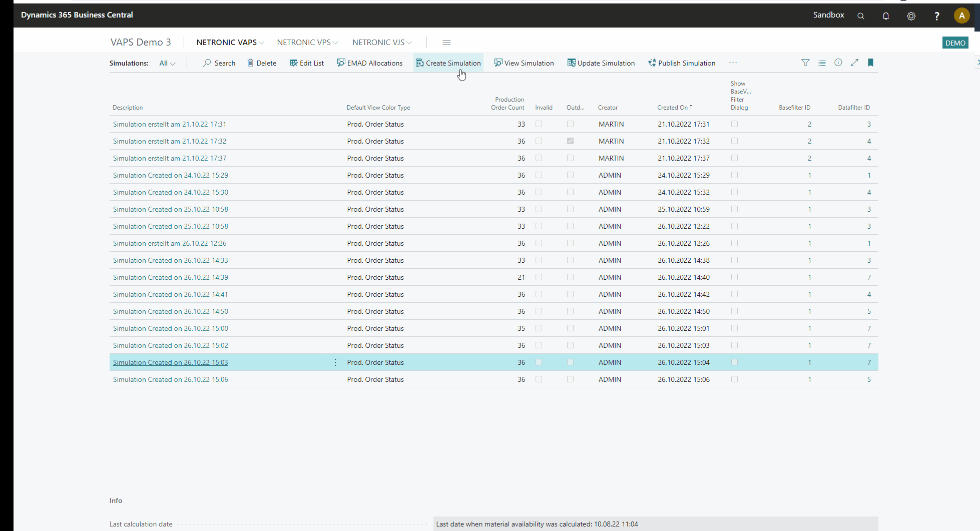Open the more options ellipsis menu
980x531 pixels.
click(x=733, y=63)
